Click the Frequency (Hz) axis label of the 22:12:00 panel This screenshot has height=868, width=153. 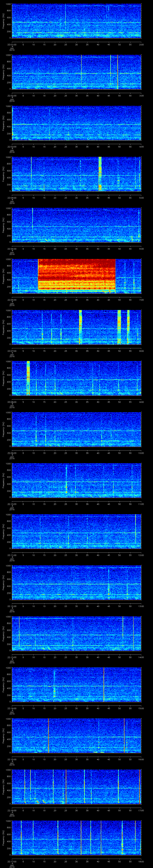click(x=3, y=583)
